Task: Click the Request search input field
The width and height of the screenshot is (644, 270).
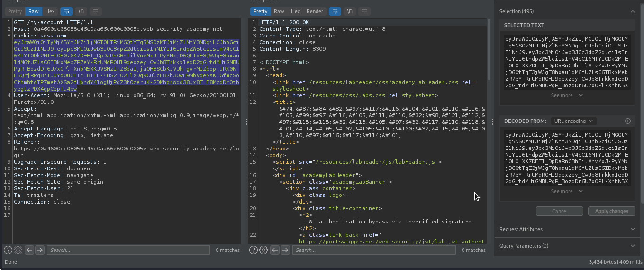Action: click(x=128, y=250)
